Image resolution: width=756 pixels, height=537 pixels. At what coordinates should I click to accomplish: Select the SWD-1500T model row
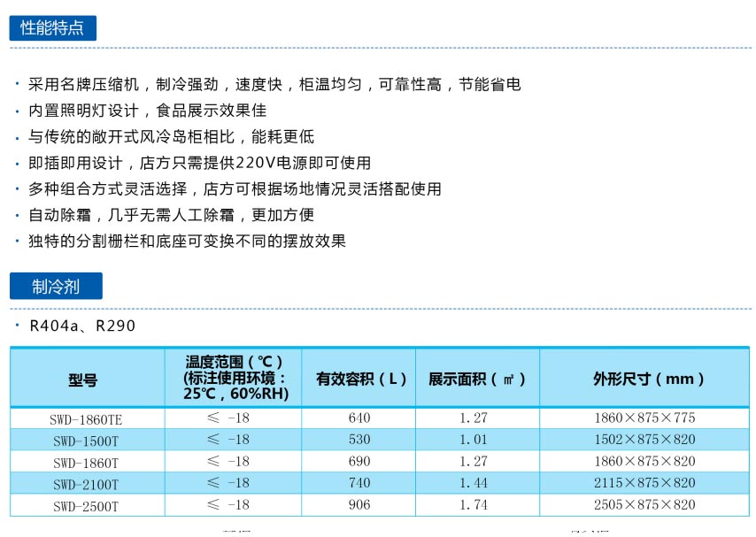87,440
